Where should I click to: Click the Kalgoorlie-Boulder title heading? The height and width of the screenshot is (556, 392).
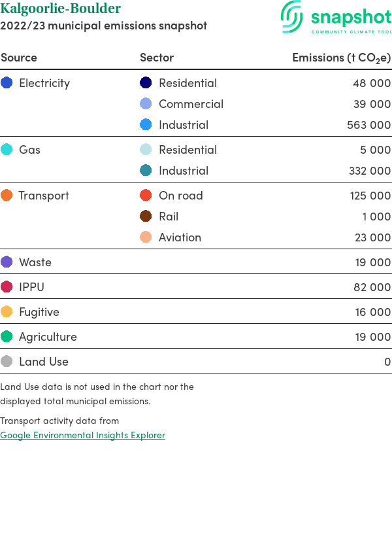(60, 9)
